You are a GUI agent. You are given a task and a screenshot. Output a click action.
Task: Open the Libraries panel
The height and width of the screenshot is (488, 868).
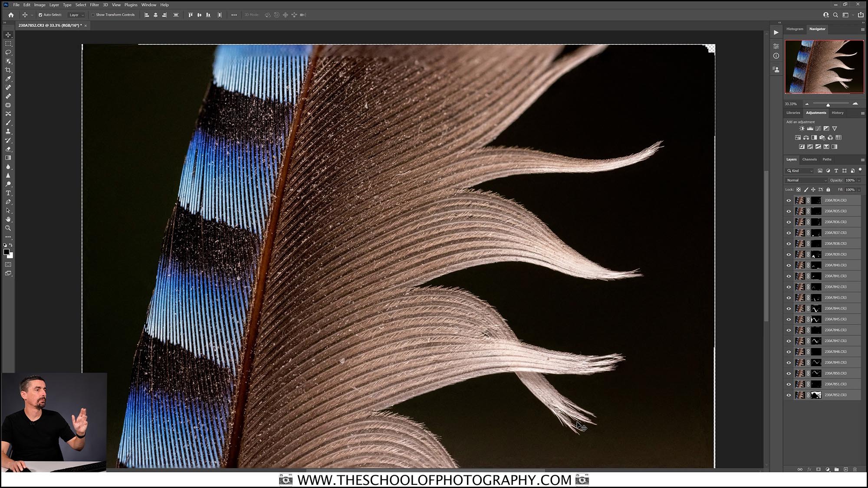point(793,113)
